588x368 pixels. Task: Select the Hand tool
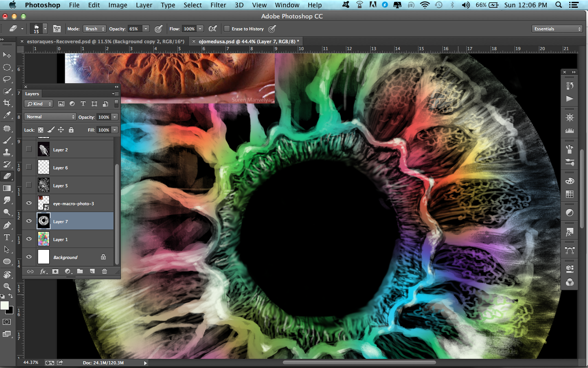[7, 275]
